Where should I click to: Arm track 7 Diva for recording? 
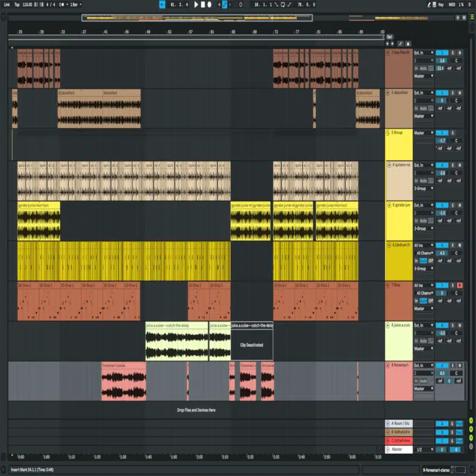click(x=459, y=285)
